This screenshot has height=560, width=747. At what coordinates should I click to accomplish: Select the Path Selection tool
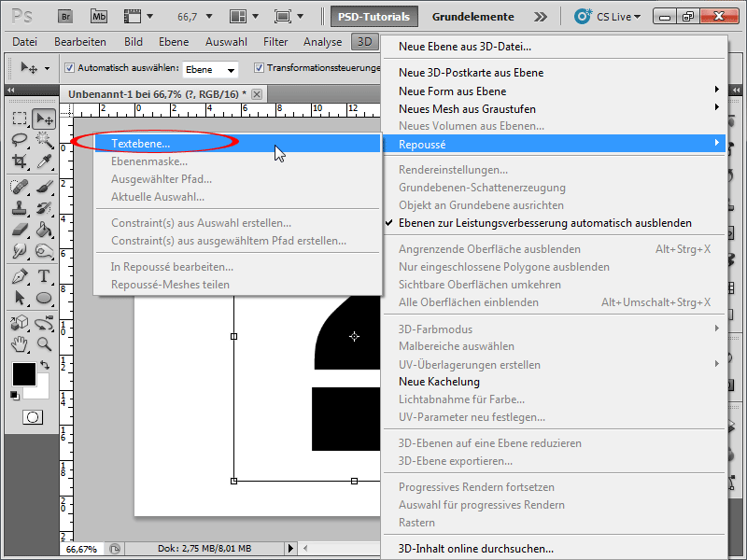tap(20, 298)
